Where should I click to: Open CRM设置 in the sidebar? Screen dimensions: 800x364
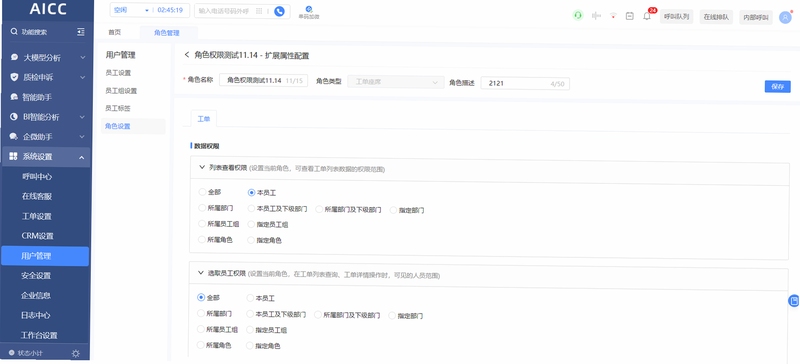coord(37,236)
